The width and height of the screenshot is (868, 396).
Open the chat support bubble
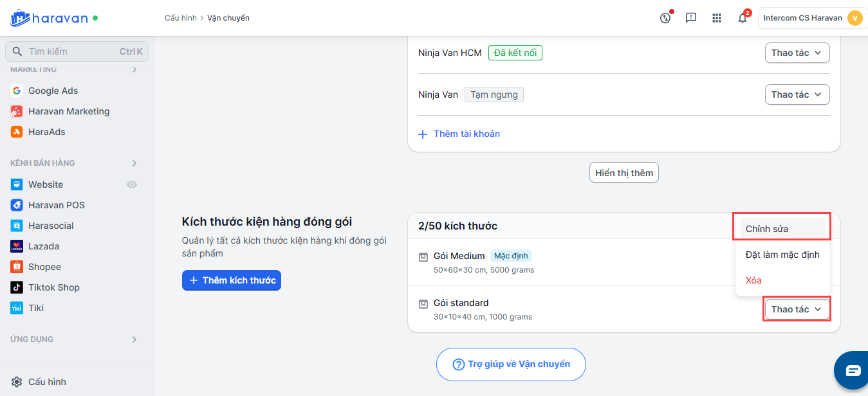pyautogui.click(x=853, y=370)
